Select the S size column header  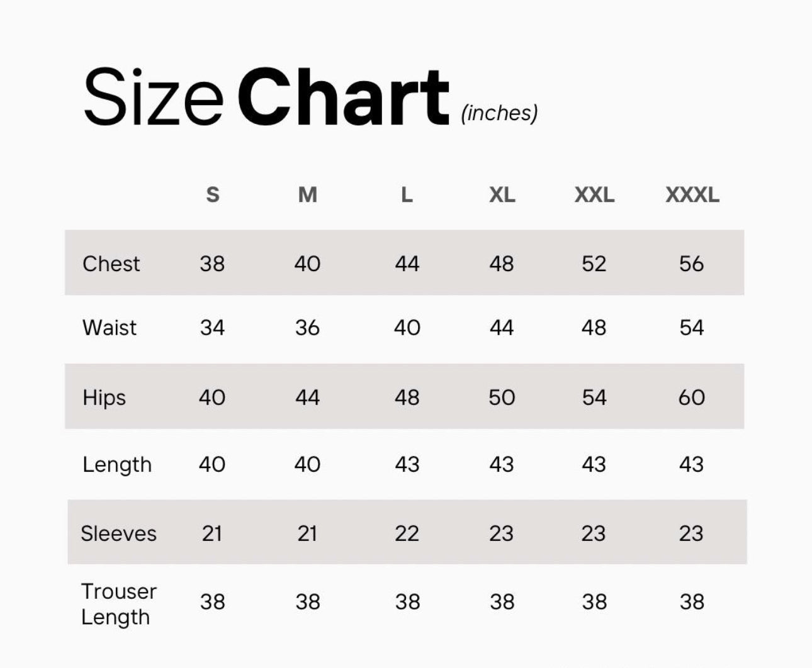(213, 195)
